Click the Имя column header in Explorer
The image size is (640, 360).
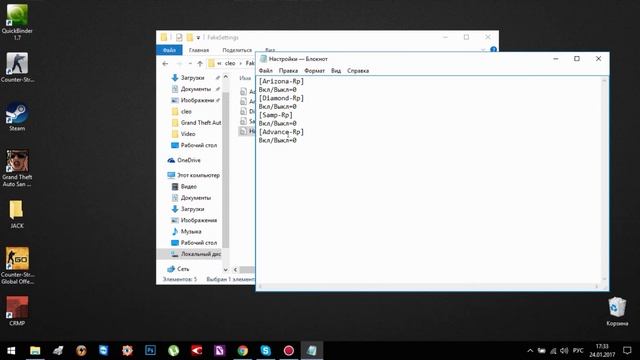coord(245,78)
